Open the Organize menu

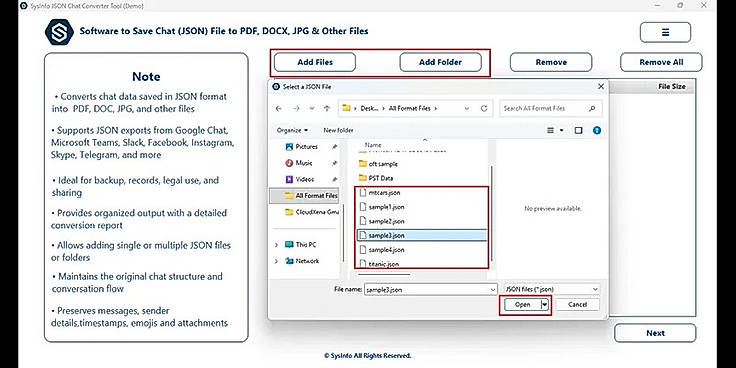point(292,130)
